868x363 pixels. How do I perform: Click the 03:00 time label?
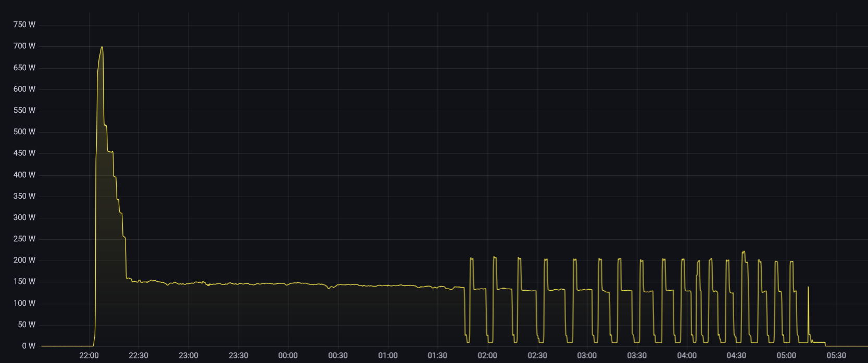[587, 356]
